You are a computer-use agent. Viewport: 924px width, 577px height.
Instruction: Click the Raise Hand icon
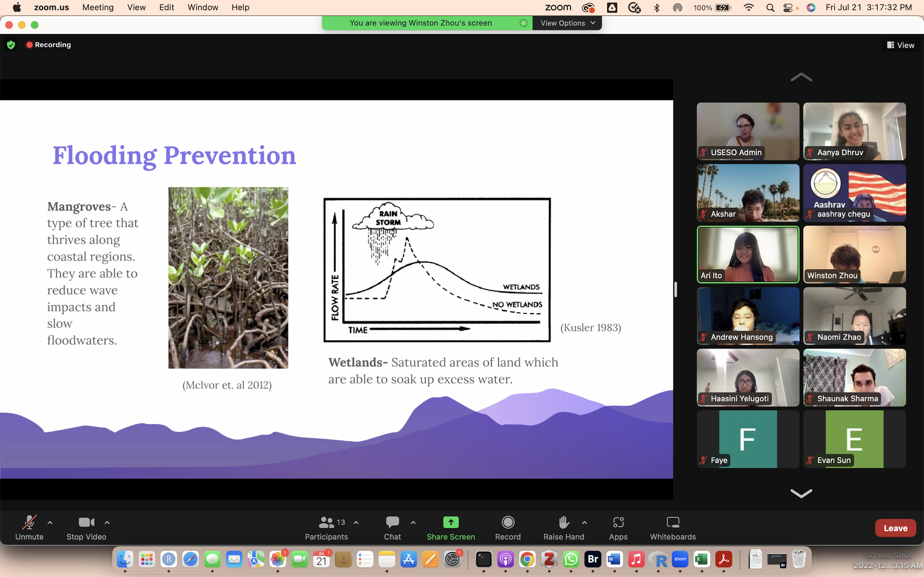564,522
